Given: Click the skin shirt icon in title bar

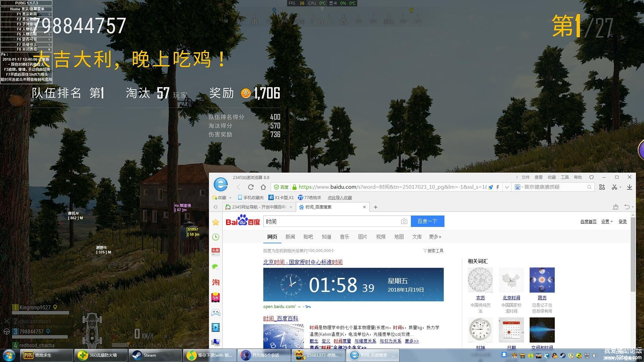Looking at the screenshot, I should click(x=591, y=177).
